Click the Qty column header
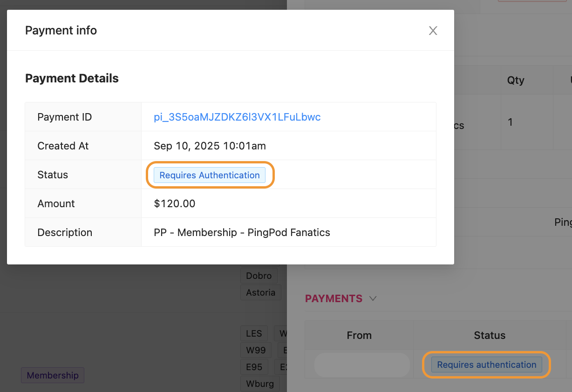 [516, 80]
